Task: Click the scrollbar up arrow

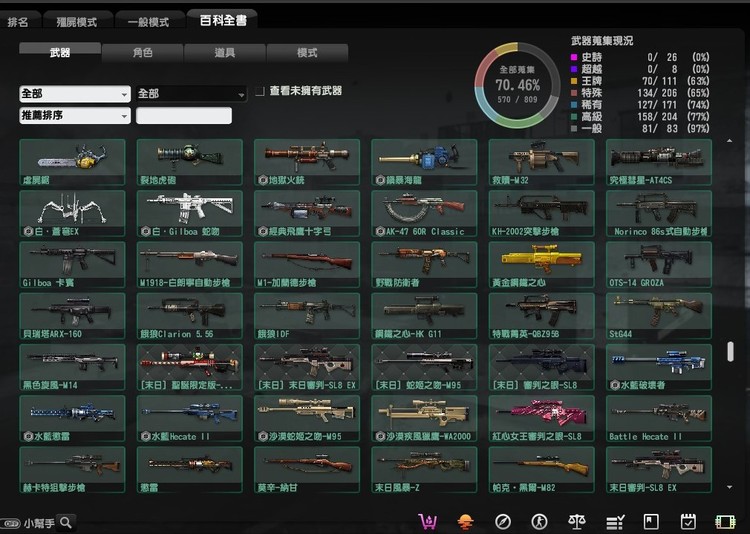Action: 729,141
